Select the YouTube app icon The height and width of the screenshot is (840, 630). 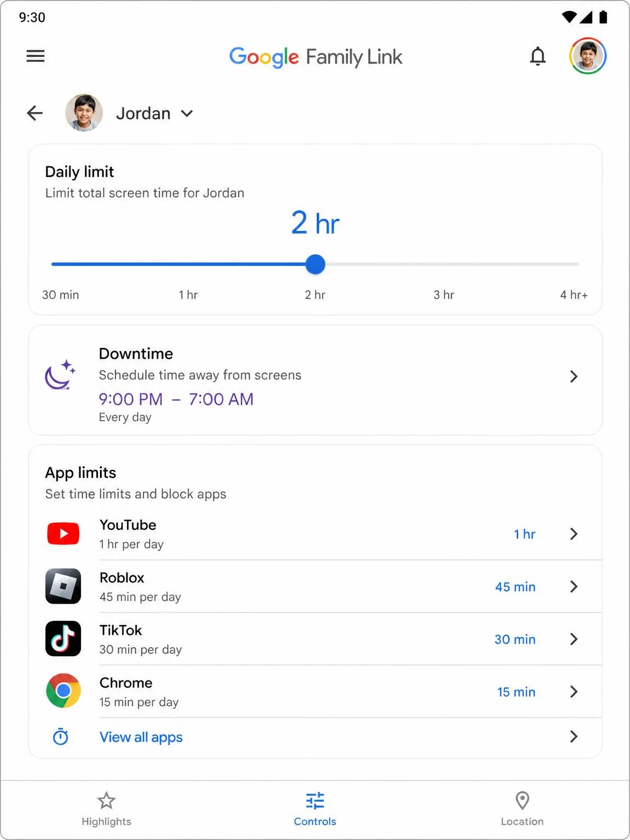pyautogui.click(x=63, y=534)
